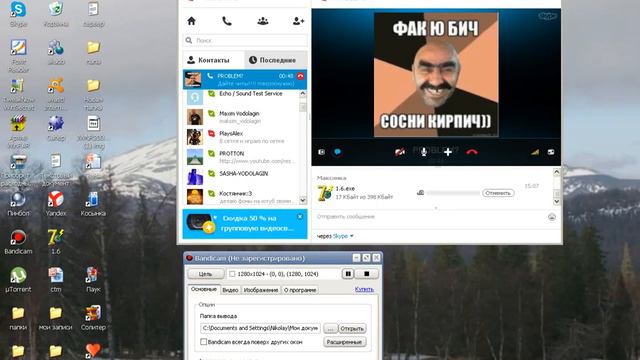
Task: End the PROBLEM? call from the contact list
Action: [300, 76]
